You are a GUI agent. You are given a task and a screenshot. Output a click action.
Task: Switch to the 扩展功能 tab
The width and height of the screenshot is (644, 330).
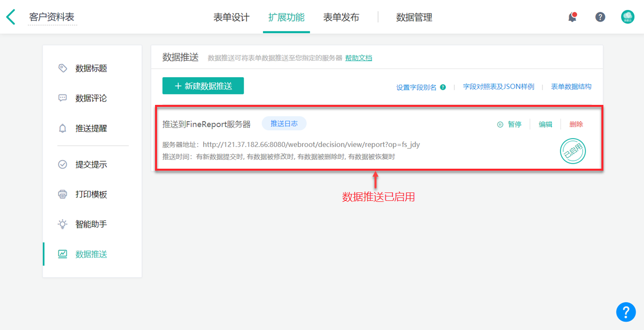pos(286,17)
